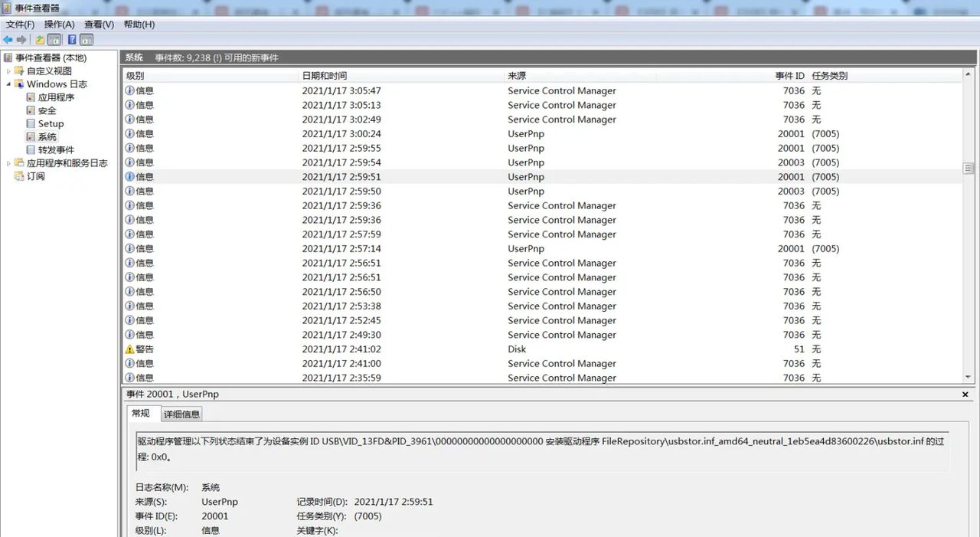The image size is (980, 537).
Task: Click the Up One Level toolbar icon
Action: click(x=40, y=40)
